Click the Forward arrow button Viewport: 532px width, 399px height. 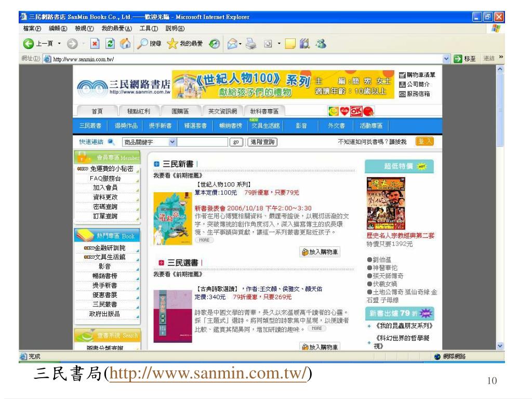(x=72, y=44)
